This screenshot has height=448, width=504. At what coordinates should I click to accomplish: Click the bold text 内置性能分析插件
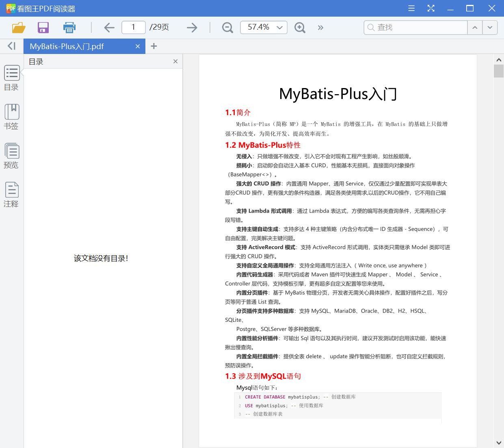[257, 338]
